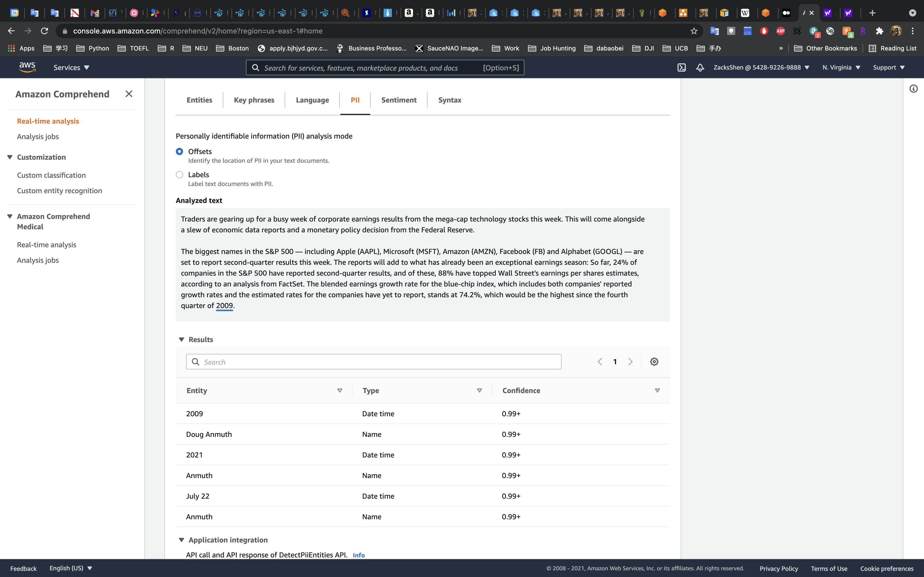This screenshot has height=577, width=924.
Task: Go to next results page arrow
Action: (630, 361)
